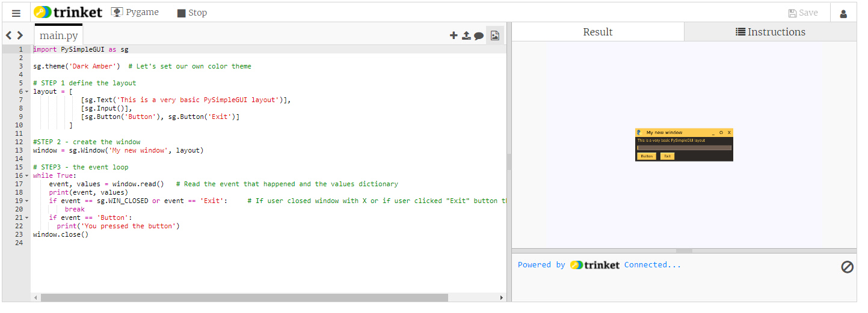Open the Pygame mode dropdown

135,13
